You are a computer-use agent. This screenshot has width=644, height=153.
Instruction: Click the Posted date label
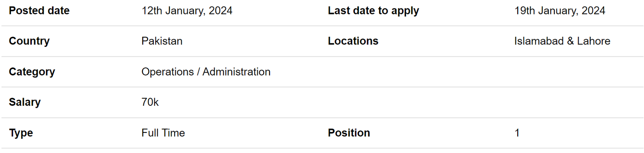39,10
